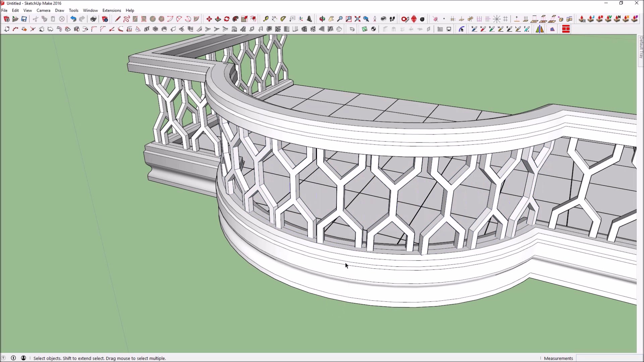Click the Save button
Screen dimensions: 644x362
[24, 19]
